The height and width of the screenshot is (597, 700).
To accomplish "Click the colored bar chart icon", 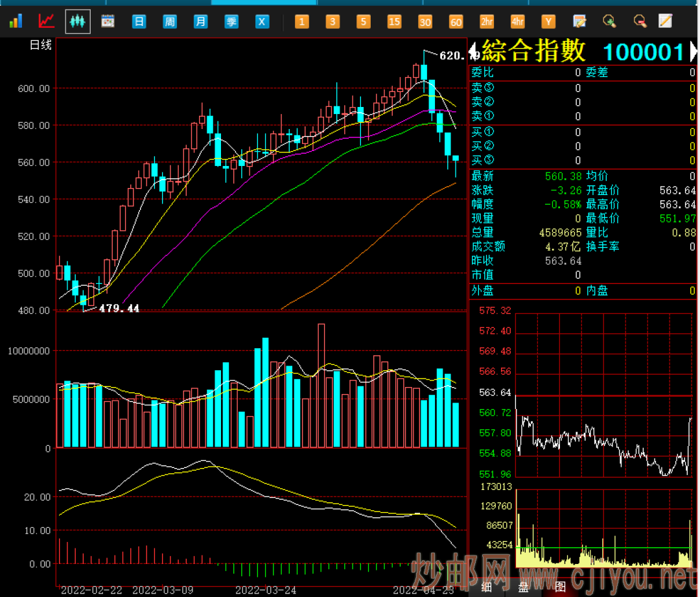I will pyautogui.click(x=16, y=21).
